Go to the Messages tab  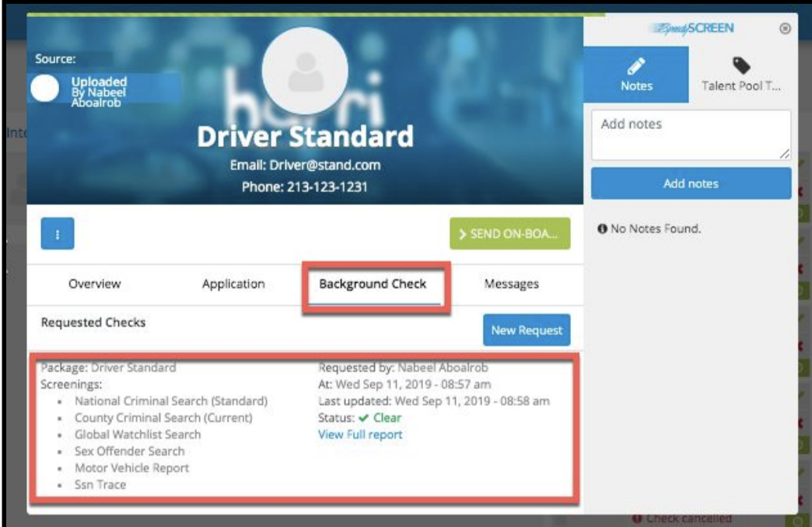(x=512, y=284)
